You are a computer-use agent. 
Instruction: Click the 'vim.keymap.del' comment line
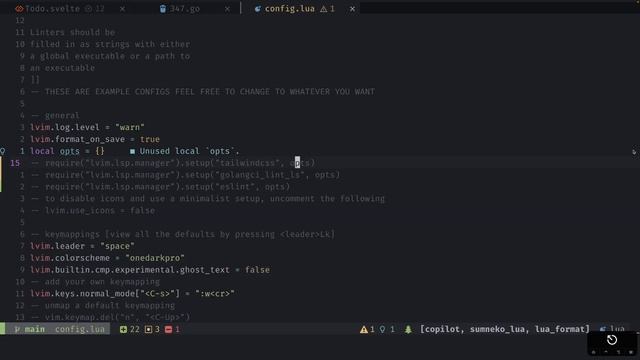pyautogui.click(x=110, y=317)
